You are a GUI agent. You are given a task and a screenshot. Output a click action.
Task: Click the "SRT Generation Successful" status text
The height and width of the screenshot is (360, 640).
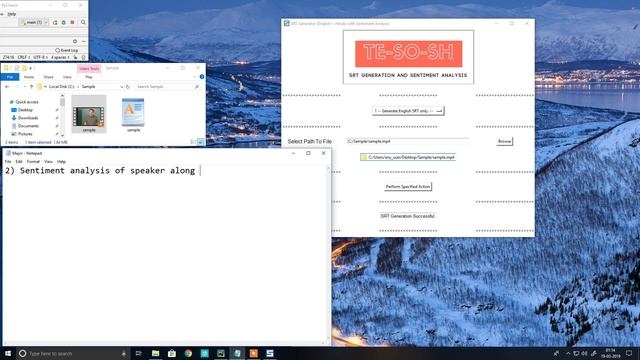coord(407,216)
